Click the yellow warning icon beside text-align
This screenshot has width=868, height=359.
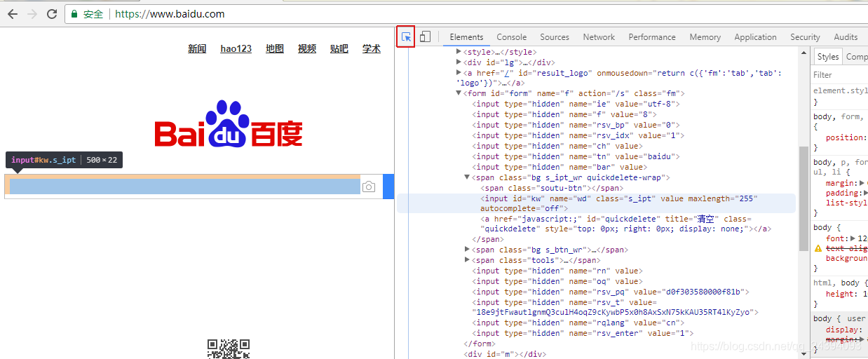point(818,248)
